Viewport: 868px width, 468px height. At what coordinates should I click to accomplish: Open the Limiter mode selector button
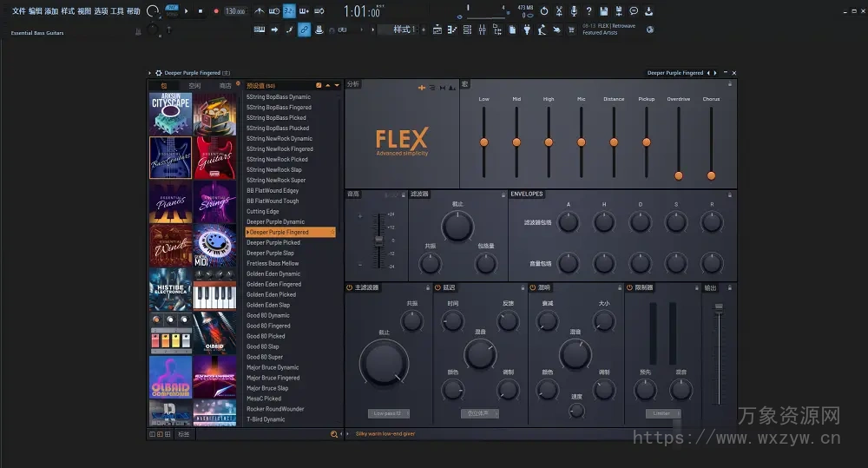point(662,413)
